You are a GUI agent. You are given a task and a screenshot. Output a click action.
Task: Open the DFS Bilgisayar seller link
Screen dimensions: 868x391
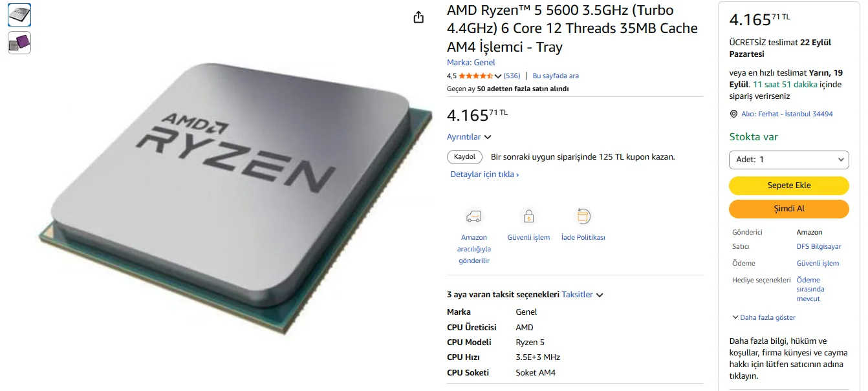(819, 247)
